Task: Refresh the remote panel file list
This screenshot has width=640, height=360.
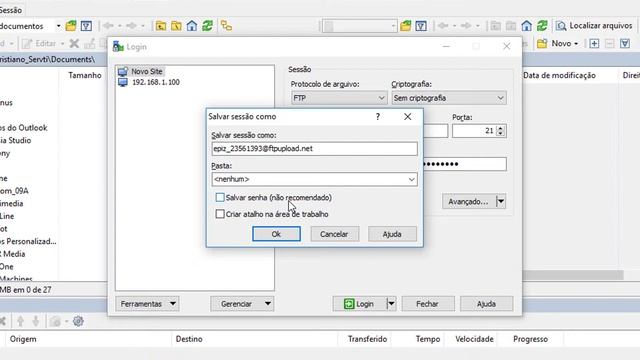Action: pos(542,26)
